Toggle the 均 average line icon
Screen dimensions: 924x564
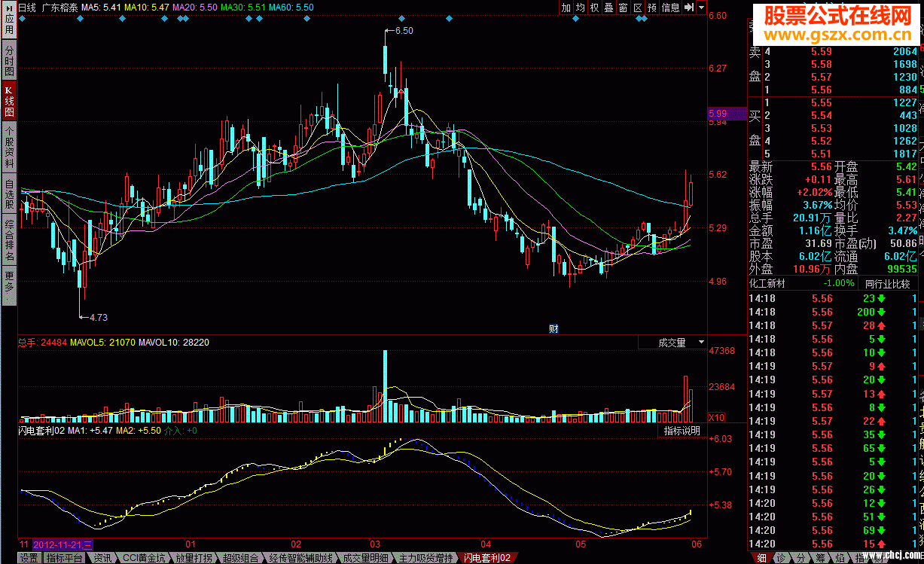[581, 8]
